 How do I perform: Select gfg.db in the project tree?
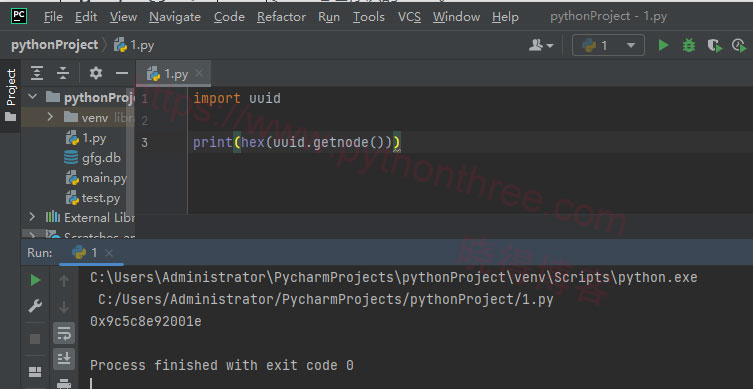click(x=93, y=158)
